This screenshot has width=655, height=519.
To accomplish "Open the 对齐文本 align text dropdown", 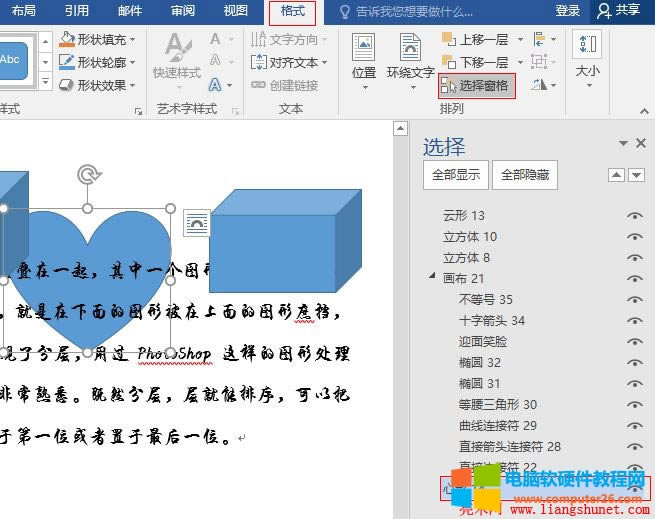I will pos(326,62).
